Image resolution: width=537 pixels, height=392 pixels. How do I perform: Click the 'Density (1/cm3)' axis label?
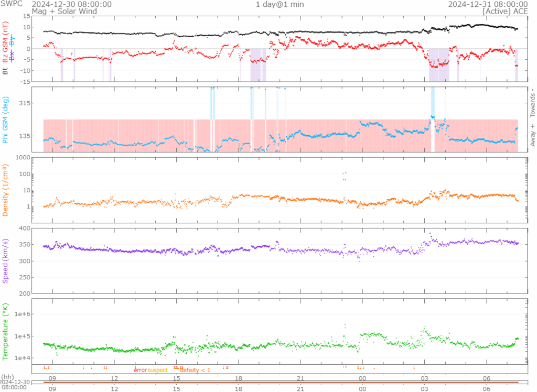[x=5, y=190]
